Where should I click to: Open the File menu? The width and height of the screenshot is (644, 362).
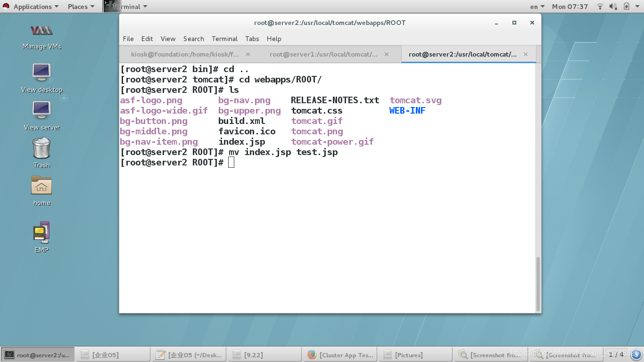click(128, 39)
